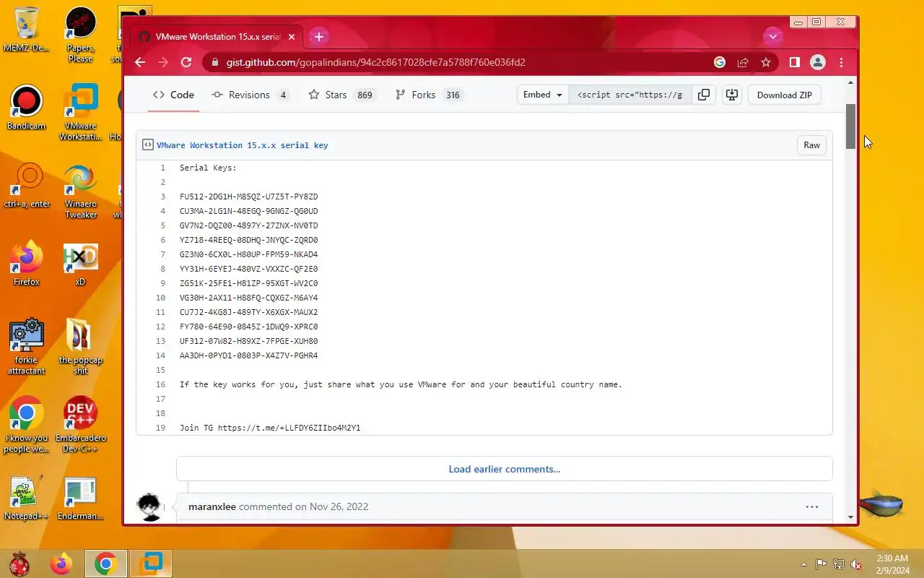Open 'the popcap shit' folder icon
Viewport: 924px width, 578px height.
tap(80, 347)
